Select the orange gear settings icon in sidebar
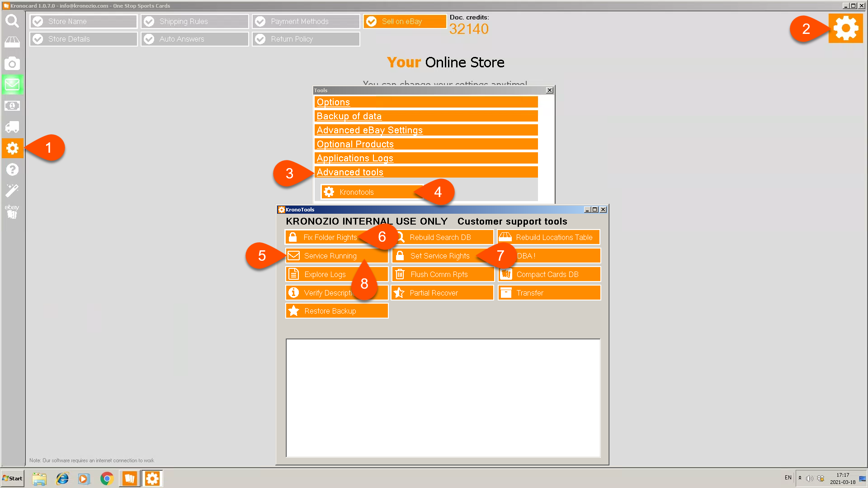Viewport: 868px width, 488px height. (x=12, y=148)
